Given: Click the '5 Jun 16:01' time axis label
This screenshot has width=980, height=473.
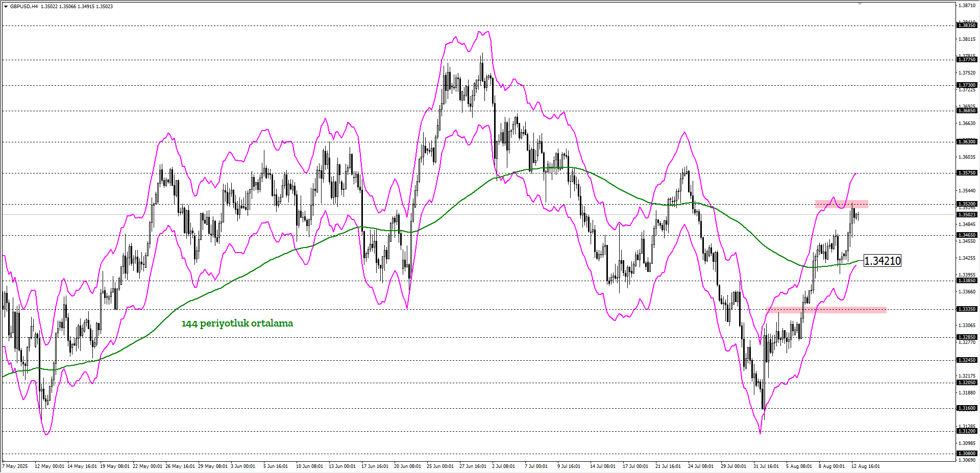Looking at the screenshot, I should tap(276, 466).
